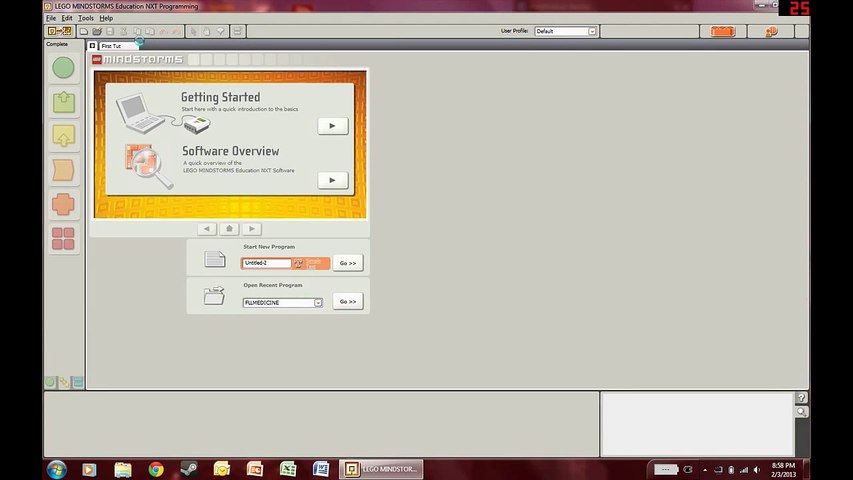This screenshot has height=480, width=853.
Task: Open Steam from the taskbar
Action: pos(189,469)
